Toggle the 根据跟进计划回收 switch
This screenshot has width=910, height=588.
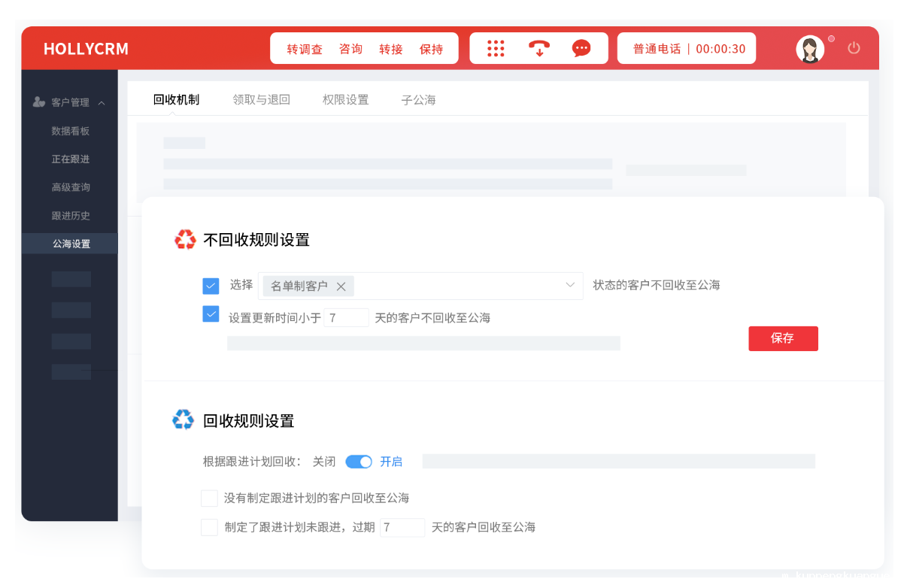[359, 462]
